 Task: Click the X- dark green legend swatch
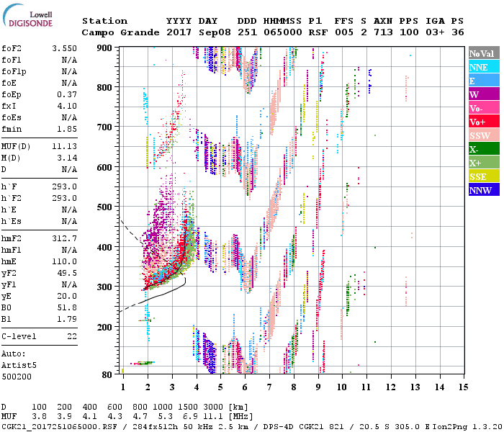pos(484,149)
